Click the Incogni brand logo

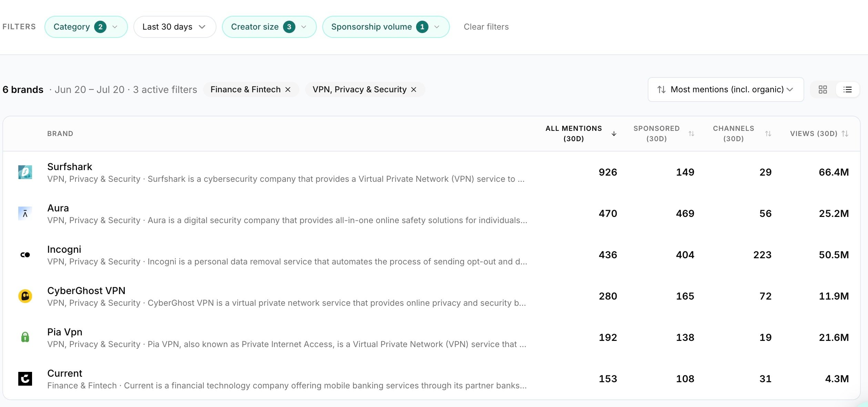coord(25,255)
